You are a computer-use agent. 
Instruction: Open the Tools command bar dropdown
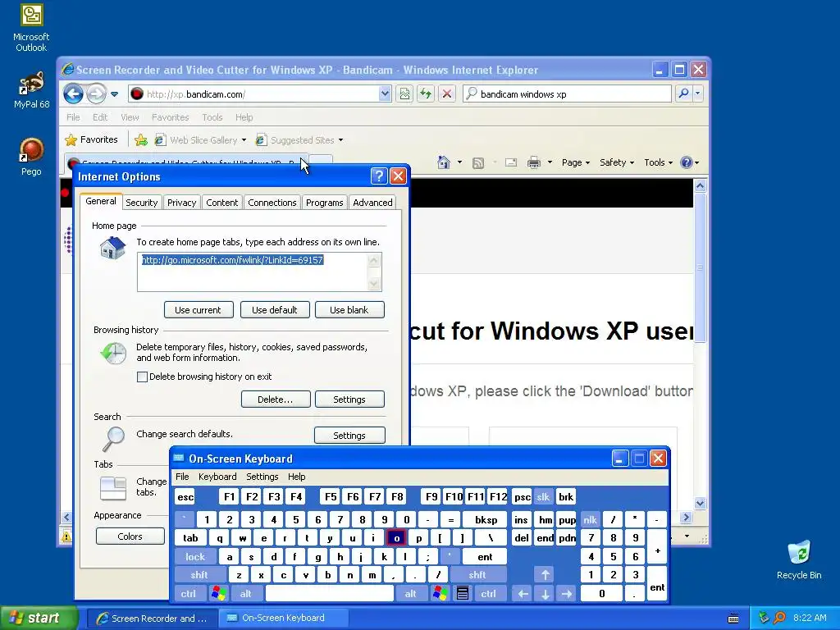point(658,162)
